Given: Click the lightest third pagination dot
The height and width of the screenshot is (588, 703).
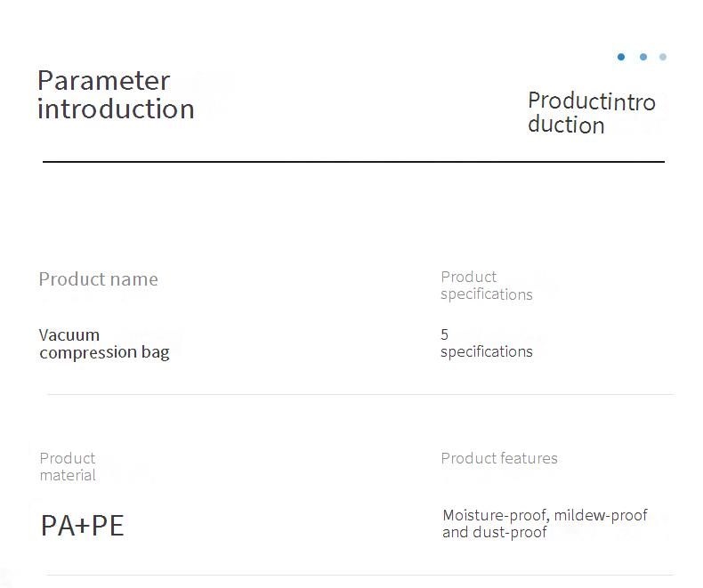Looking at the screenshot, I should [663, 57].
